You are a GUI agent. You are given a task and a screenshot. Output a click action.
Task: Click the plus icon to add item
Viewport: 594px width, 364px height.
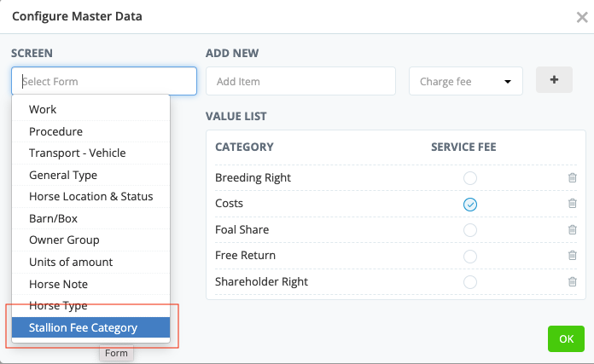[x=554, y=80]
